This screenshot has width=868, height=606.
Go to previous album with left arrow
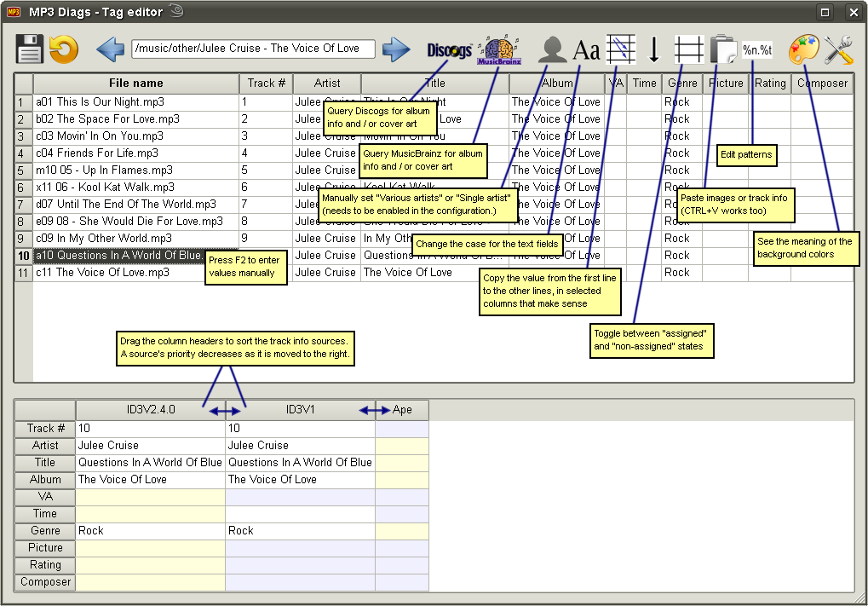click(111, 49)
